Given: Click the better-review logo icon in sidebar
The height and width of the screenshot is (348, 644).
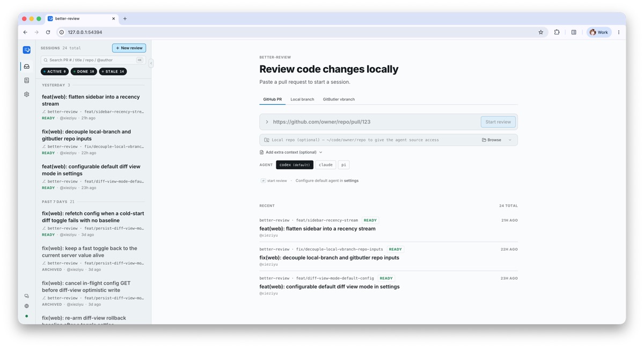Looking at the screenshot, I should pos(27,50).
